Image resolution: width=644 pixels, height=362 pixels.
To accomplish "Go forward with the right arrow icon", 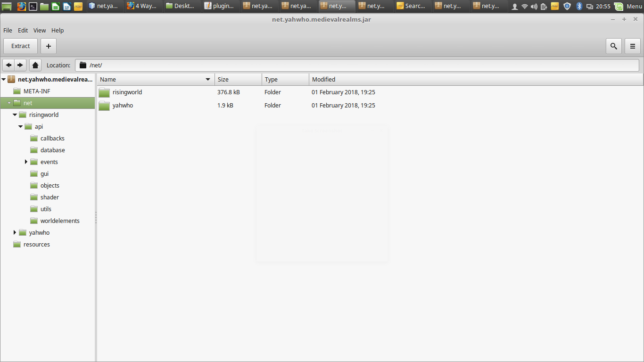I will click(20, 65).
